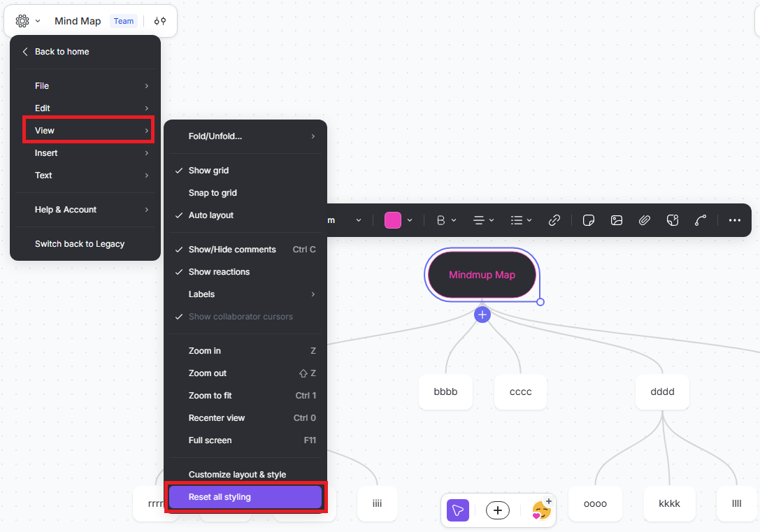Open the more options ellipsis toolbar icon

tap(734, 220)
